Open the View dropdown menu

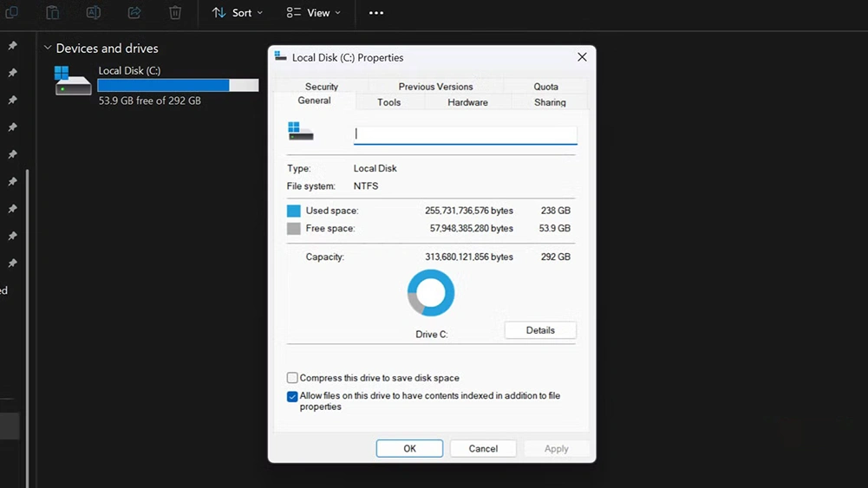[314, 13]
